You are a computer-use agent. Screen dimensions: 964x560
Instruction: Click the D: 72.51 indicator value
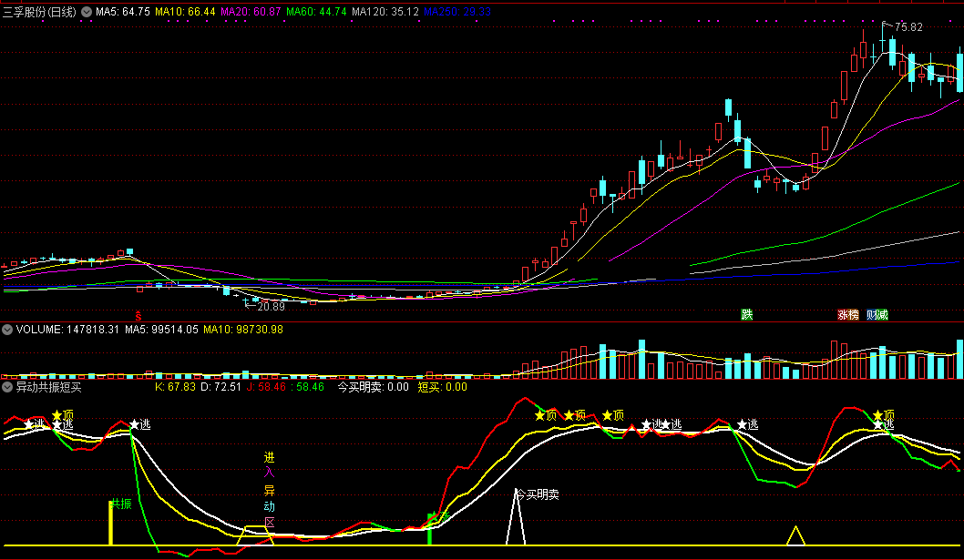(x=221, y=387)
